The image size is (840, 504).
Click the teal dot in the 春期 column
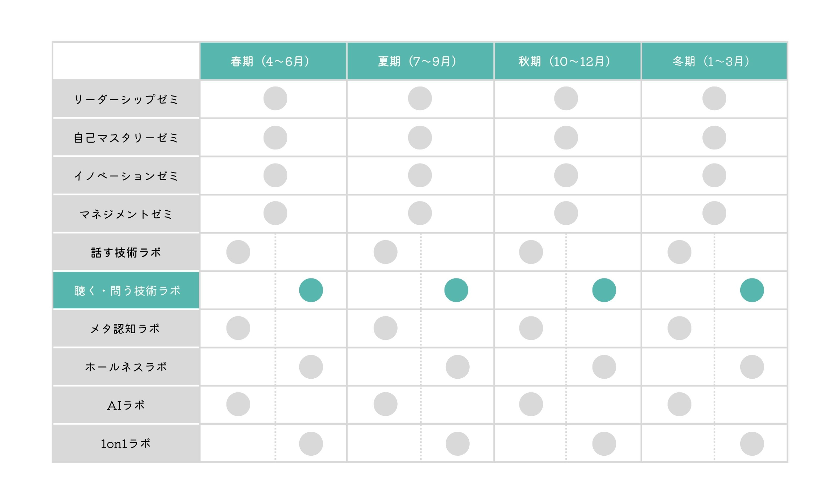pyautogui.click(x=311, y=290)
